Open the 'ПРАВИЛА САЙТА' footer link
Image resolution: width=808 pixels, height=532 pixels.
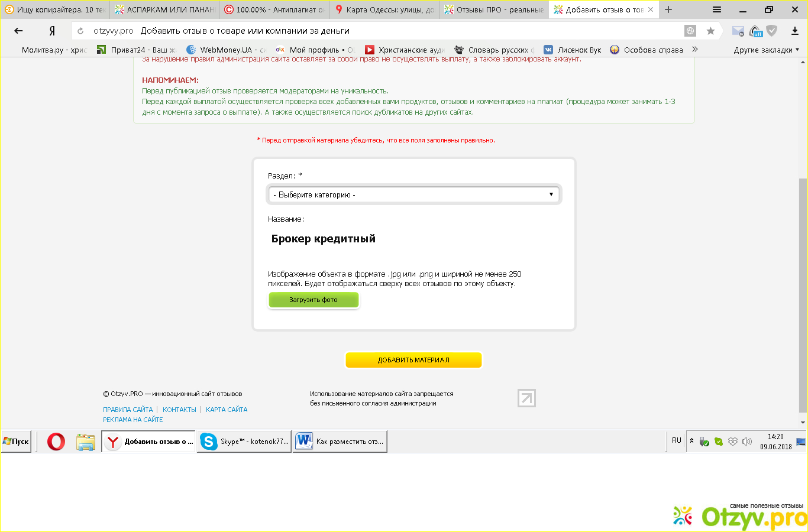point(128,410)
